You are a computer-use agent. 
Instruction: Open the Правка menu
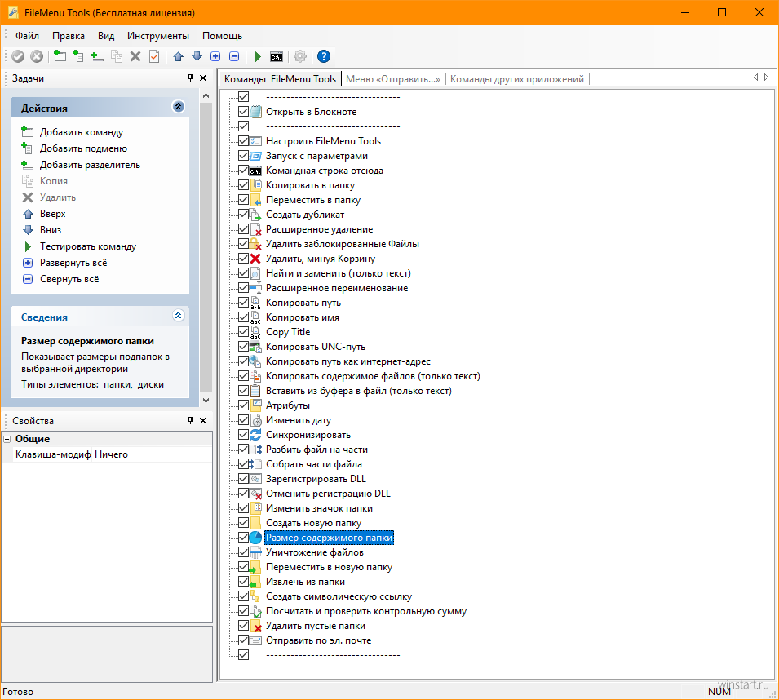pos(68,36)
